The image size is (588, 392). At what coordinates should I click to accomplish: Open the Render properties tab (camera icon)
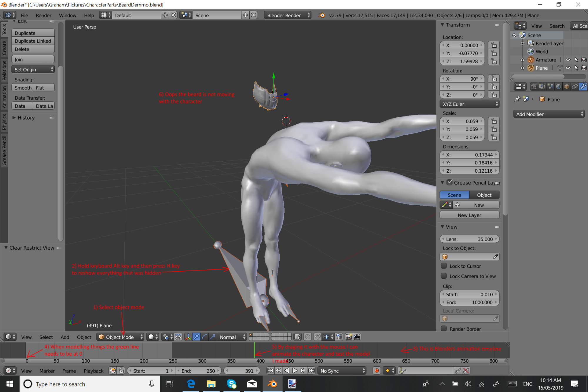coord(534,87)
